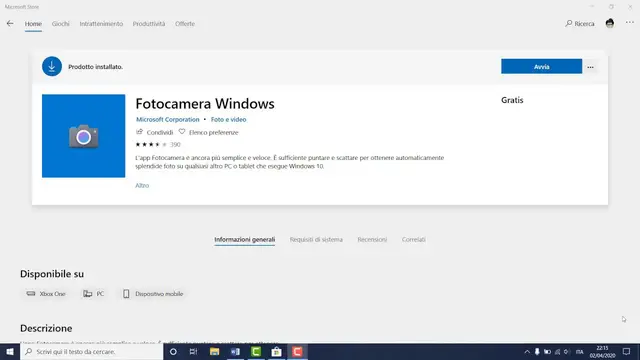The height and width of the screenshot is (360, 640).
Task: Open Microsoft Store taskbar icon
Action: click(x=276, y=351)
